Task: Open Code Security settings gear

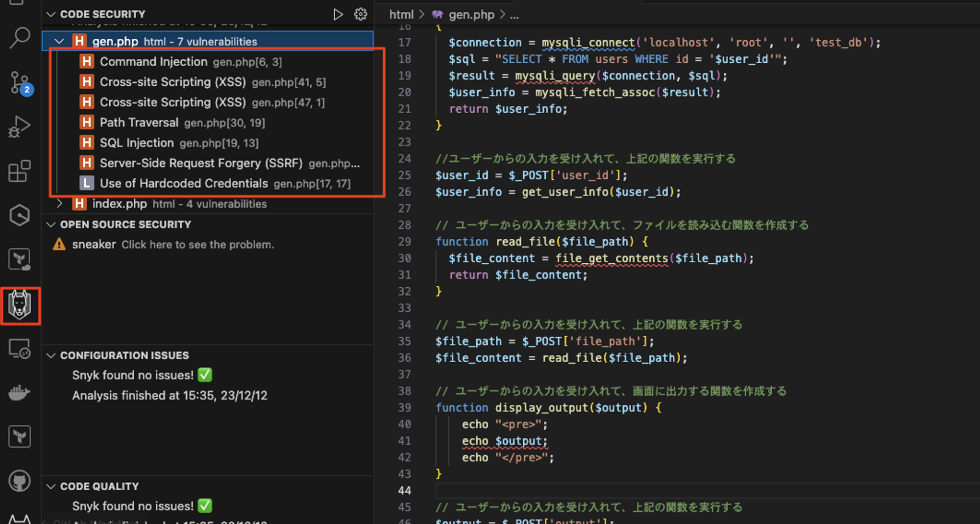Action: pos(361,14)
